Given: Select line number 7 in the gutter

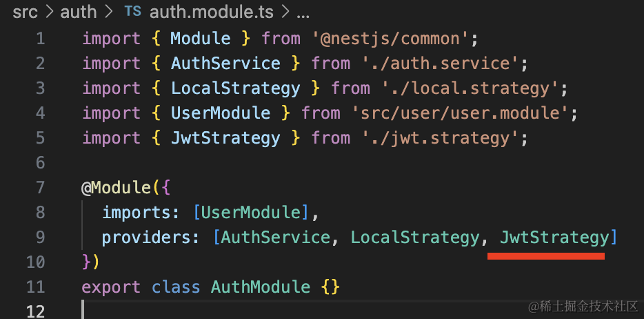Looking at the screenshot, I should tap(39, 188).
